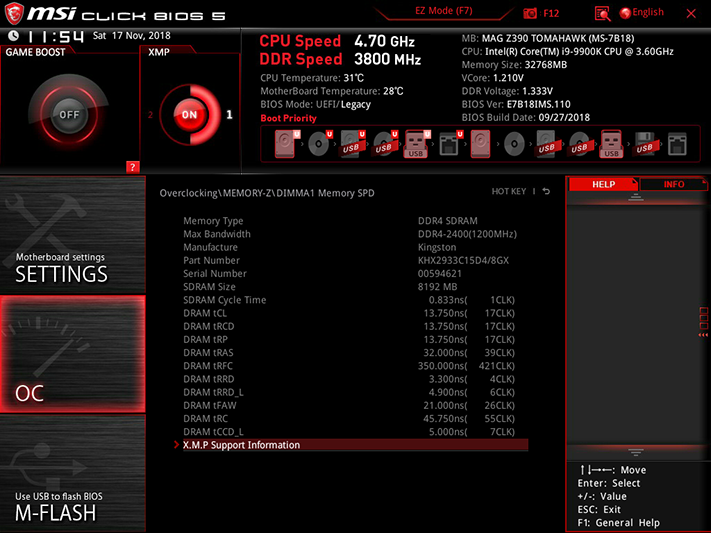Open M-FLASH to flash BIOS
The image size is (711, 533).
[73, 473]
